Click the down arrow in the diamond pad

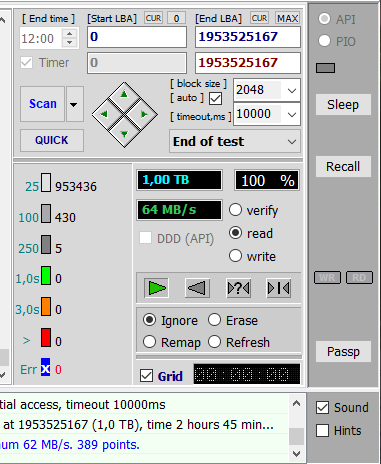[x=124, y=134]
